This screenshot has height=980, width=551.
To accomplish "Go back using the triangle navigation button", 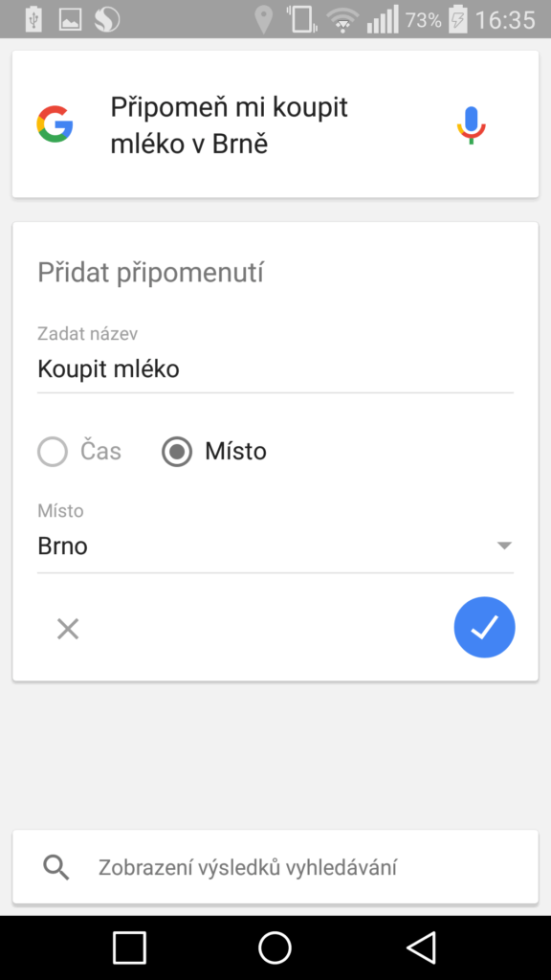I will tap(421, 947).
